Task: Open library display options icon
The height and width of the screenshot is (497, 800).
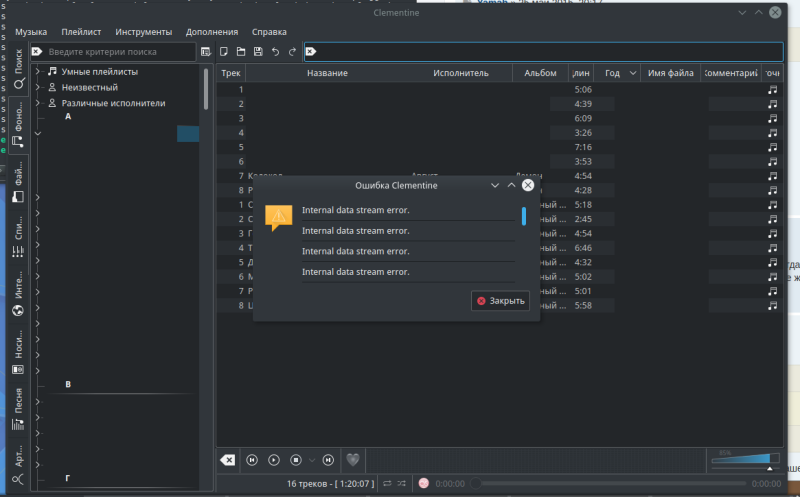Action: [206, 52]
